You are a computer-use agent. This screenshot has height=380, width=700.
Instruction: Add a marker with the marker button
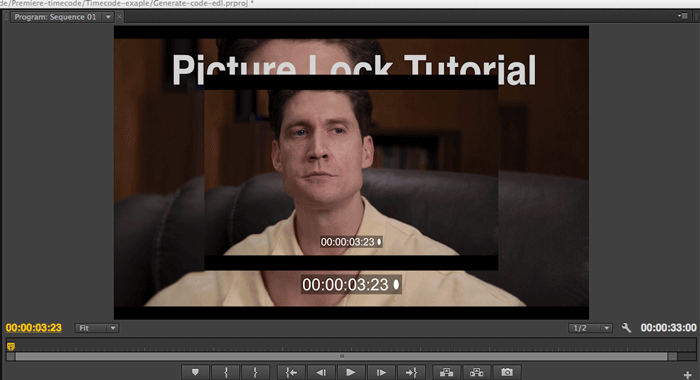(x=195, y=372)
